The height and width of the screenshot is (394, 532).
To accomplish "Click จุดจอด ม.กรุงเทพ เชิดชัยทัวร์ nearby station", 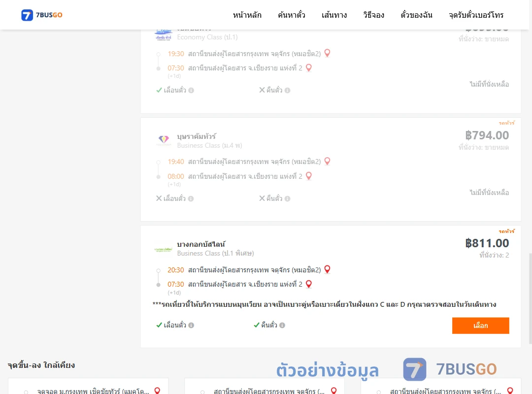I will coord(93,391).
